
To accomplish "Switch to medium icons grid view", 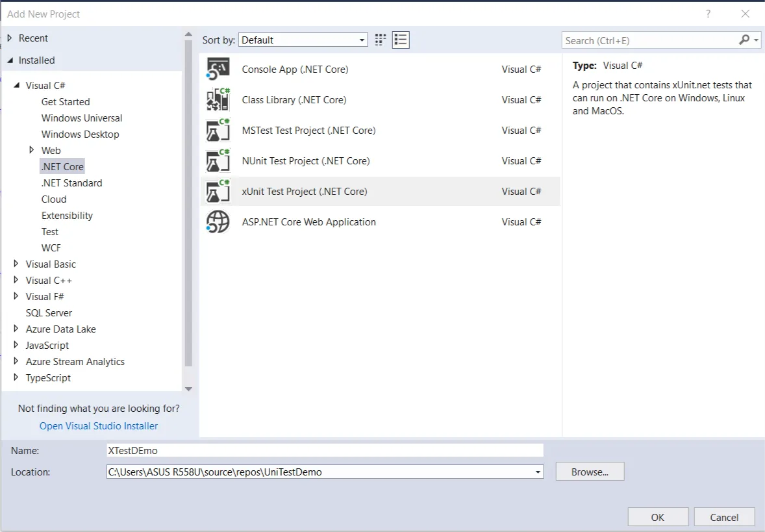I will pyautogui.click(x=380, y=40).
